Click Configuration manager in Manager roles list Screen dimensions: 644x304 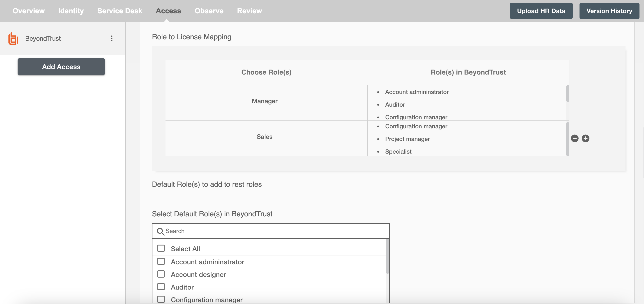point(416,117)
